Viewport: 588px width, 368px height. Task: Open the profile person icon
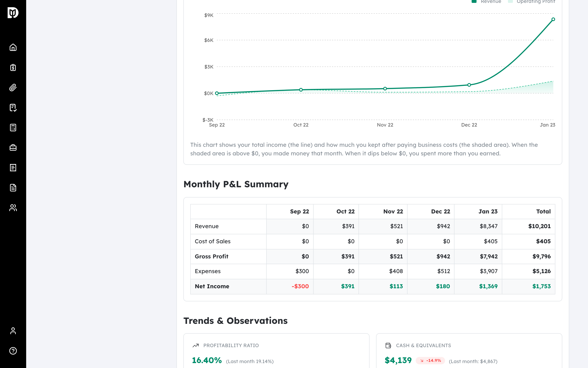13,331
